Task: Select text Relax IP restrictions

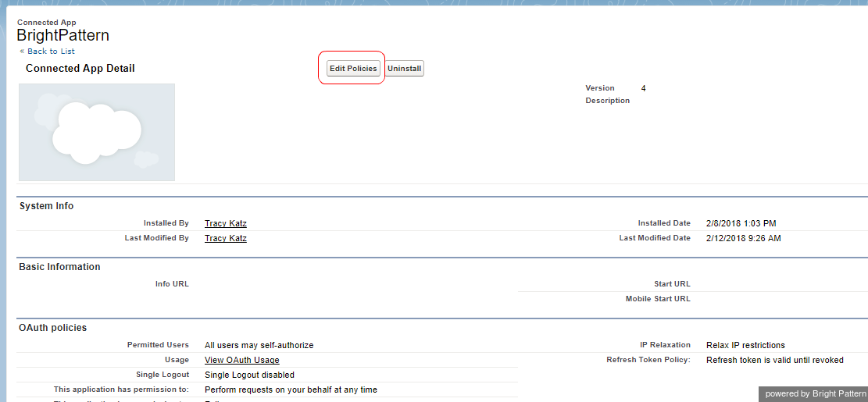Action: [x=745, y=345]
